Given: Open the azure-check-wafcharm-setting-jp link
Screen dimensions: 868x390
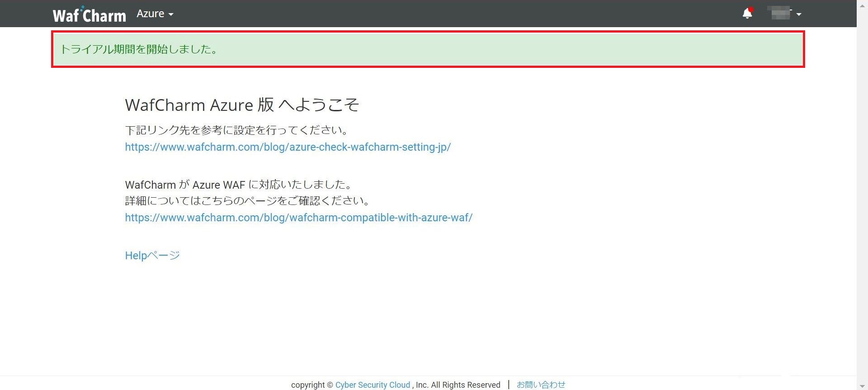Looking at the screenshot, I should [288, 147].
